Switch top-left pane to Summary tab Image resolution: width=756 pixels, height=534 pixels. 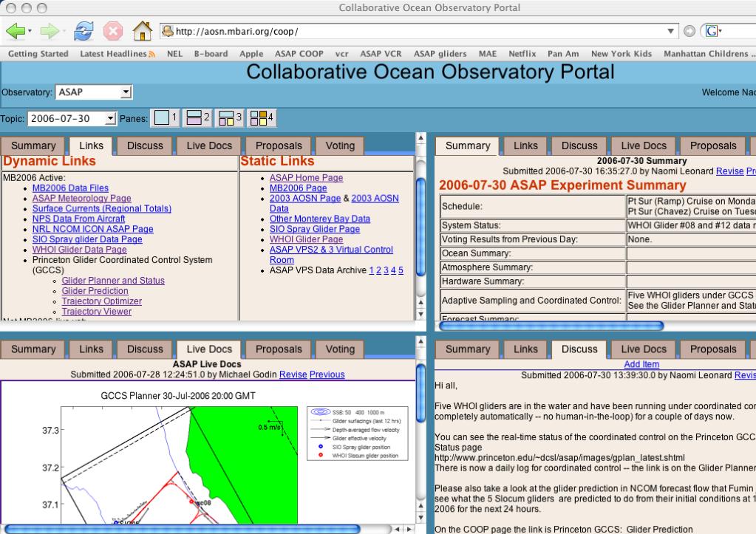[x=33, y=146]
